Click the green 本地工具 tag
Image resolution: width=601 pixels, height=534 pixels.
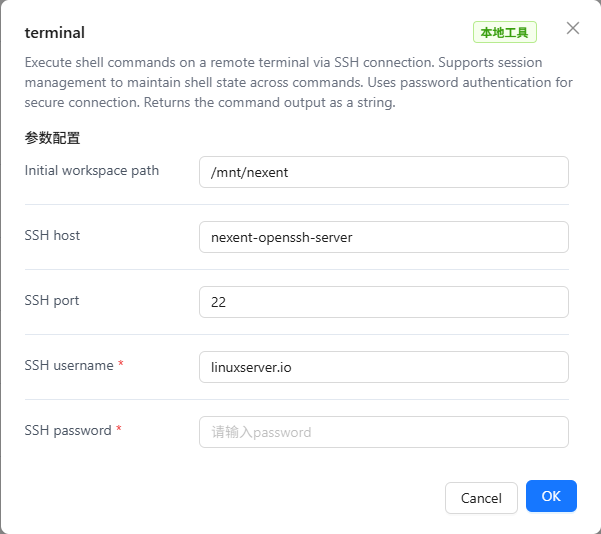coord(505,33)
